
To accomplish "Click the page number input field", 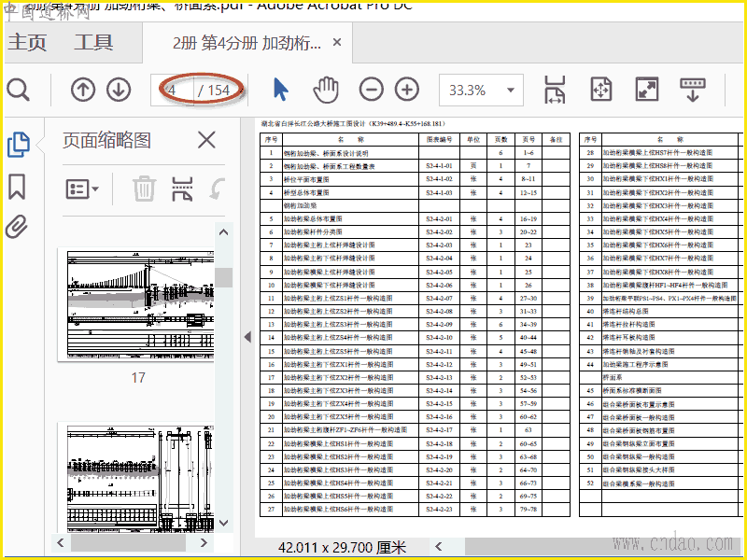I will (172, 90).
